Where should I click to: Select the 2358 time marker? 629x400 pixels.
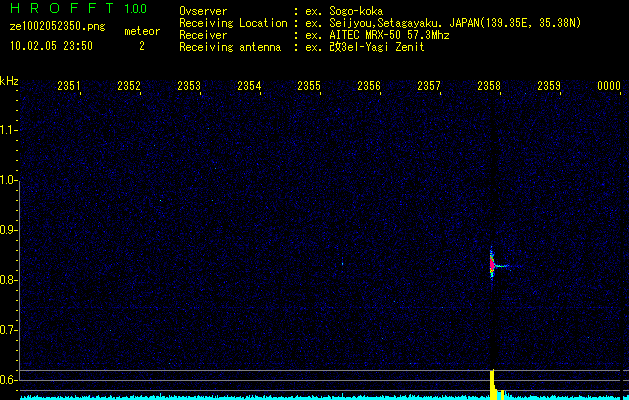click(489, 86)
